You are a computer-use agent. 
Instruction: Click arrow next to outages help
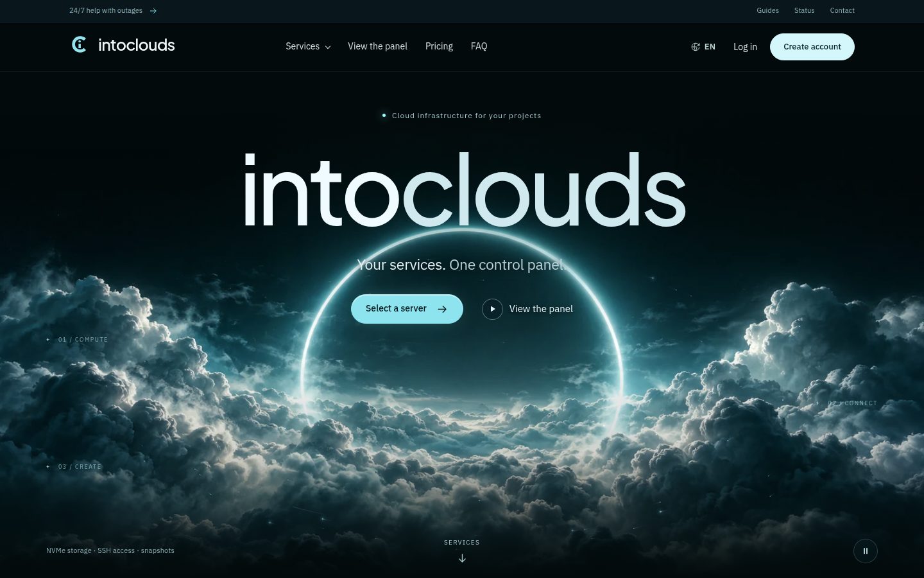pyautogui.click(x=153, y=11)
